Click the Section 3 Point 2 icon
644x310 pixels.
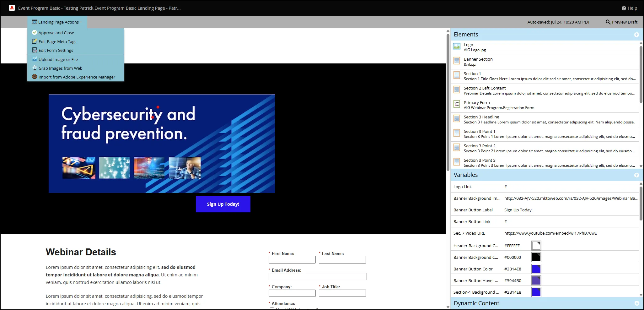coord(457,148)
